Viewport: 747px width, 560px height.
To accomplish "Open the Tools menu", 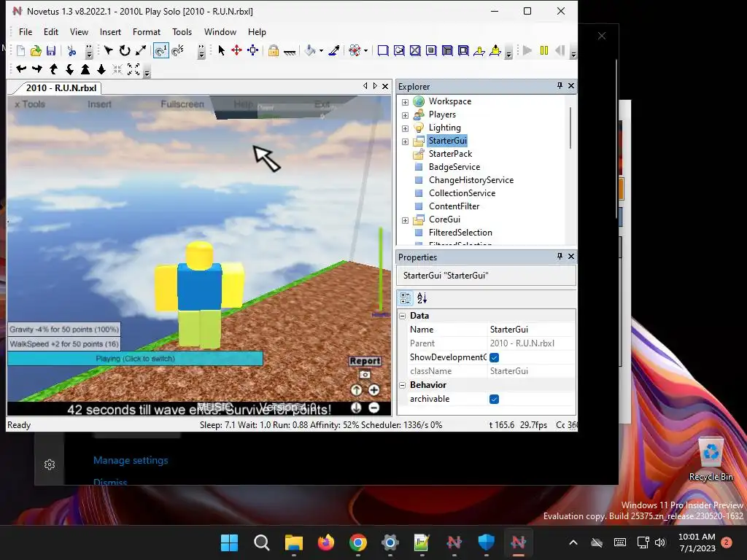I will [182, 32].
